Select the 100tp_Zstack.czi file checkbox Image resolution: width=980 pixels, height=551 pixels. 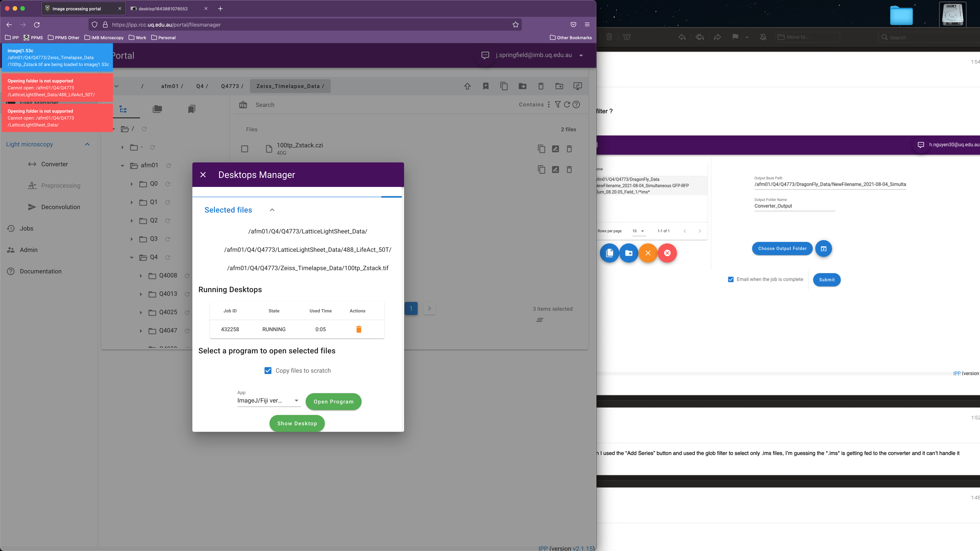pos(245,149)
